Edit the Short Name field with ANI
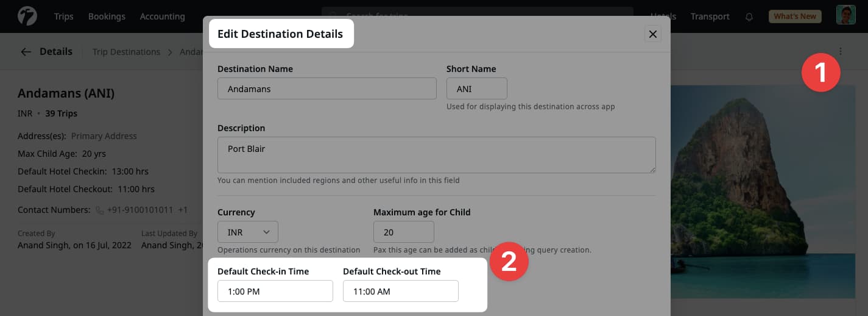 [476, 88]
